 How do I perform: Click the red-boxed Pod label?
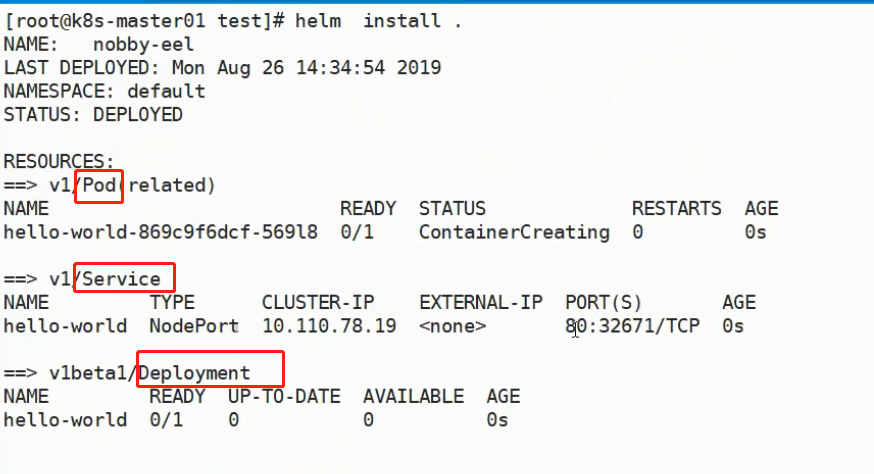pos(99,185)
